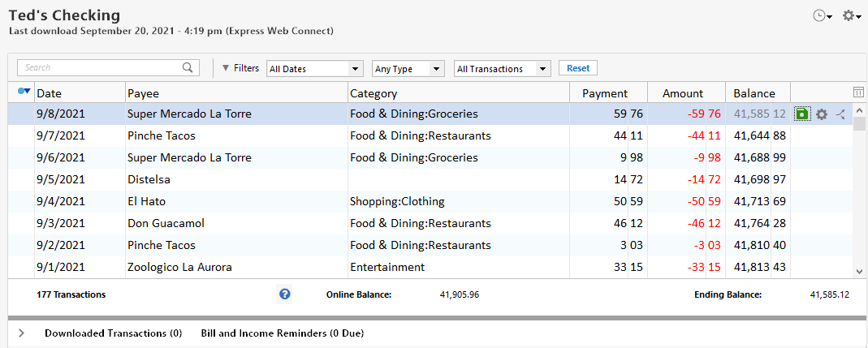Open the Any Type dropdown
The height and width of the screenshot is (348, 868).
(x=408, y=69)
